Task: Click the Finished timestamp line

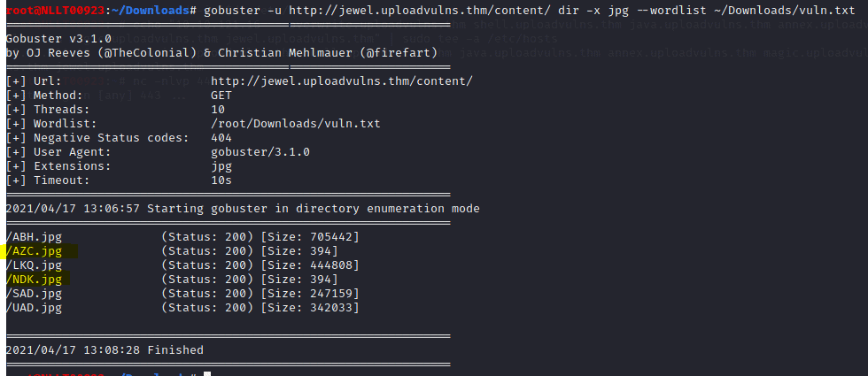Action: 105,350
